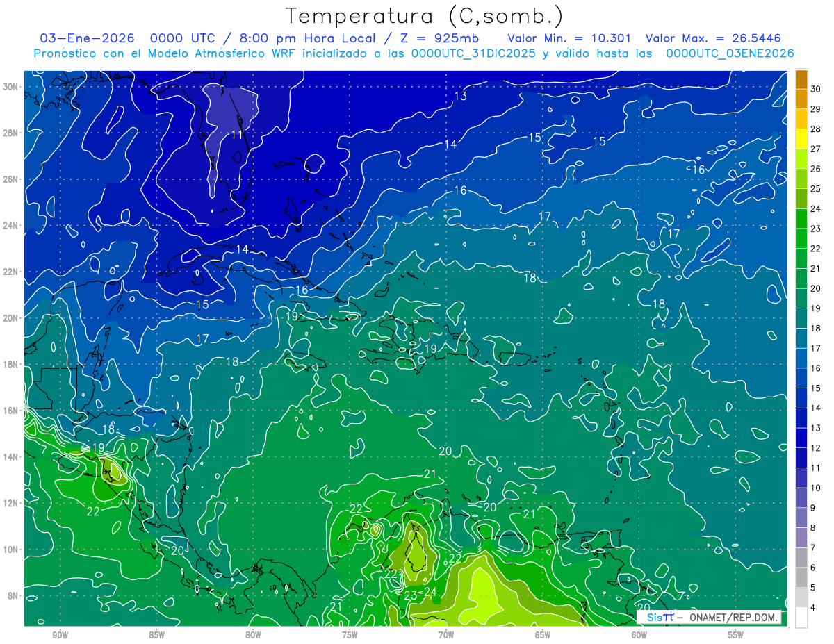Click the "30N" latitude axis label
The height and width of the screenshot is (644, 834).
tap(12, 87)
